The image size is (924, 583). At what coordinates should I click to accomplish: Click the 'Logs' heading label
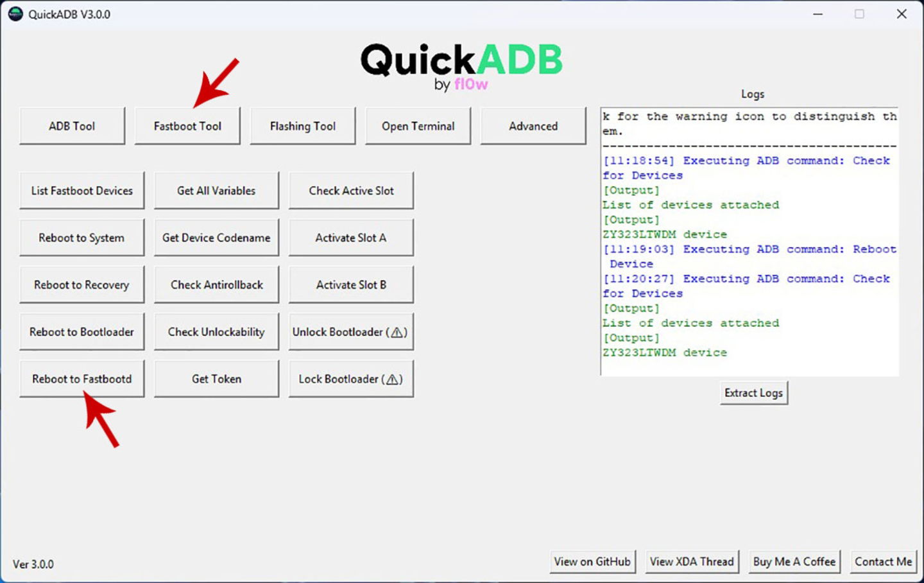(x=753, y=94)
